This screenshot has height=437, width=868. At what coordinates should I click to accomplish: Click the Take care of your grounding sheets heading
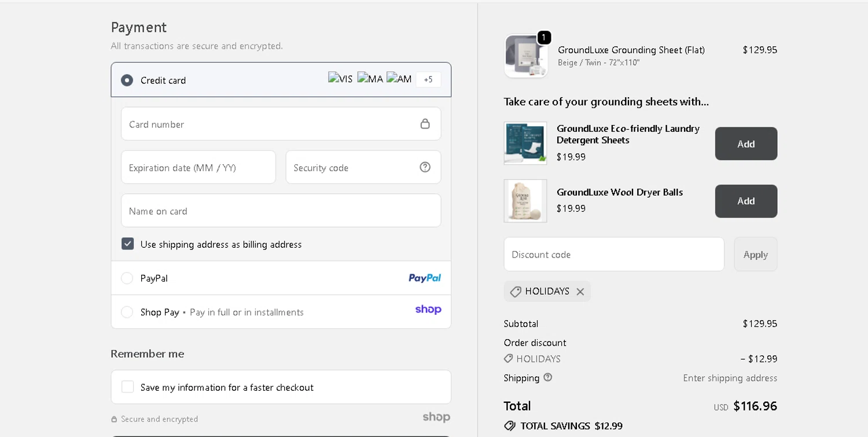click(x=606, y=102)
